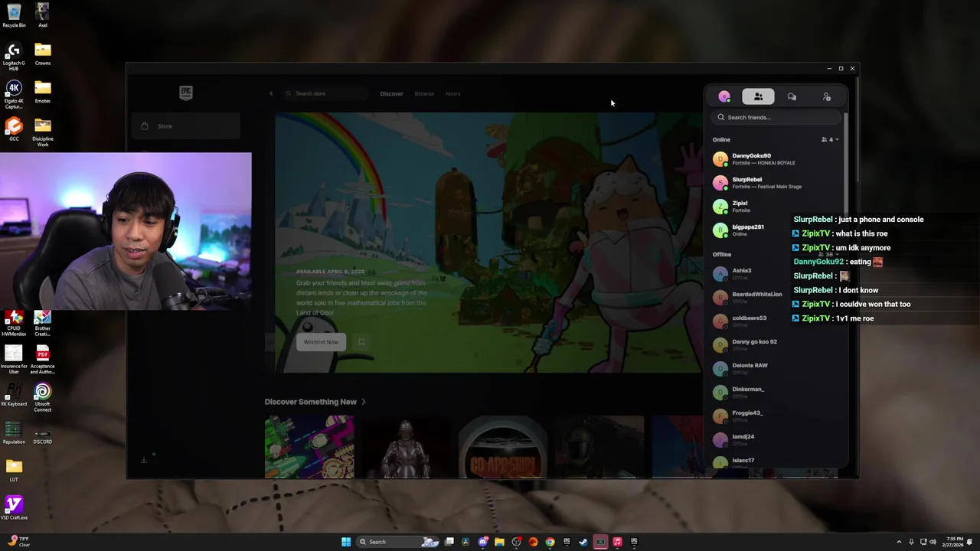The image size is (980, 551).
Task: Open Acceptance and Autho PDF file
Action: pyautogui.click(x=43, y=360)
